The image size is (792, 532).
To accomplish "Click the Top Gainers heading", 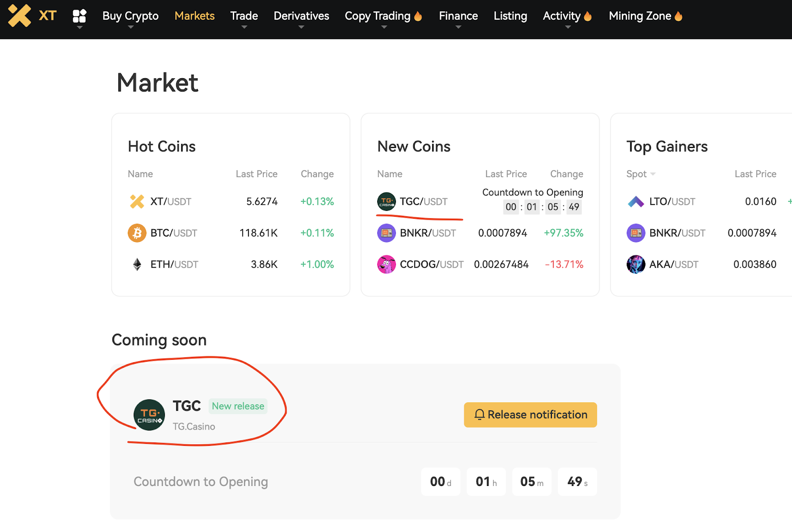I will pyautogui.click(x=667, y=146).
